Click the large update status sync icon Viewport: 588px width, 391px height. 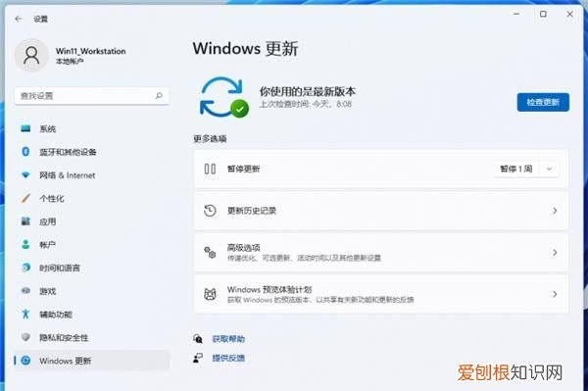tap(223, 97)
